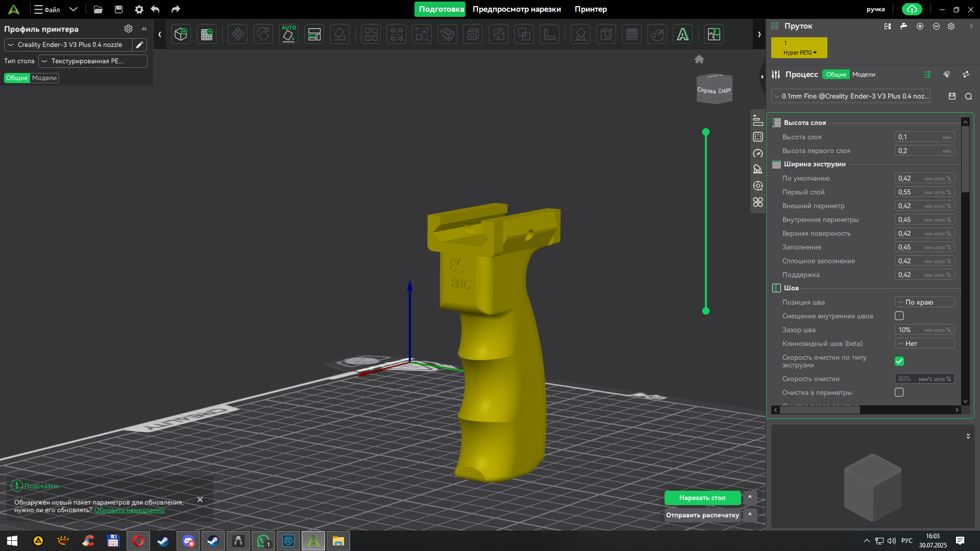Edit printer preset with pencil icon
Screen dimensions: 980x551
click(x=139, y=45)
